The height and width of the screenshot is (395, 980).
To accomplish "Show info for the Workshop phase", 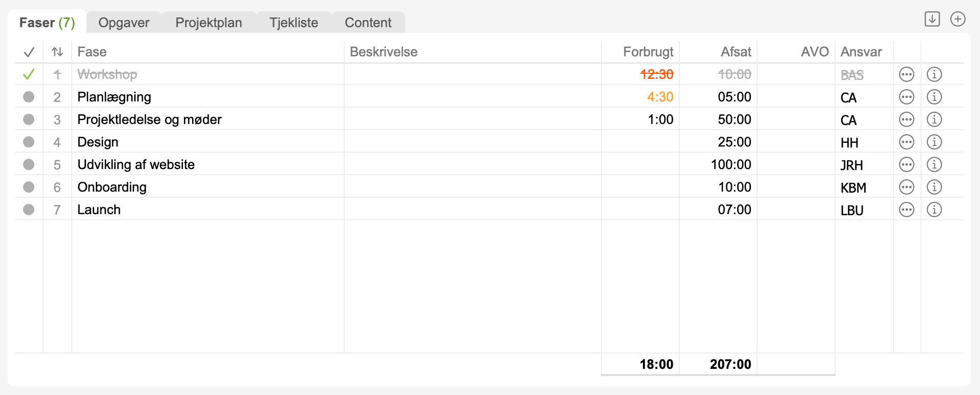I will [x=934, y=74].
